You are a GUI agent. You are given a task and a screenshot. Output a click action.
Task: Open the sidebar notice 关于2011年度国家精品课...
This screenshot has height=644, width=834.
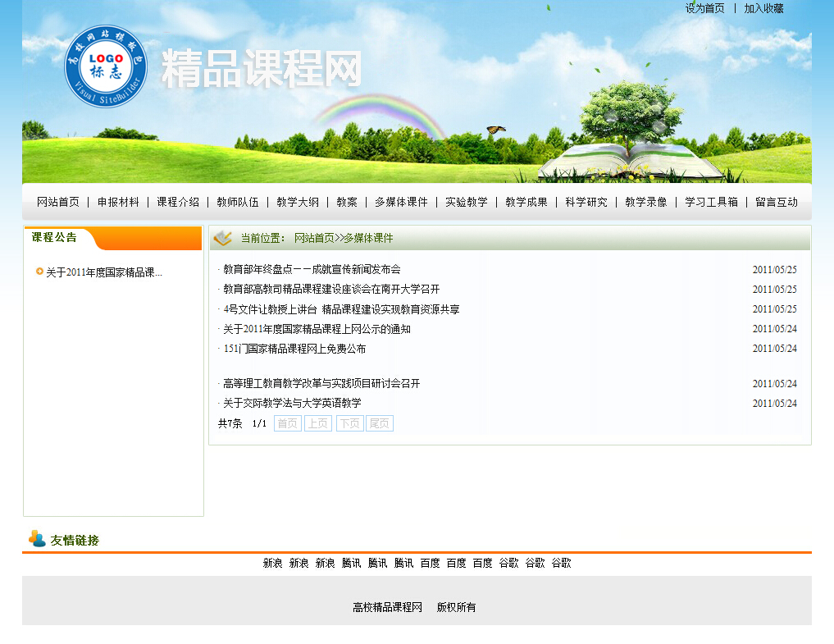coord(104,272)
